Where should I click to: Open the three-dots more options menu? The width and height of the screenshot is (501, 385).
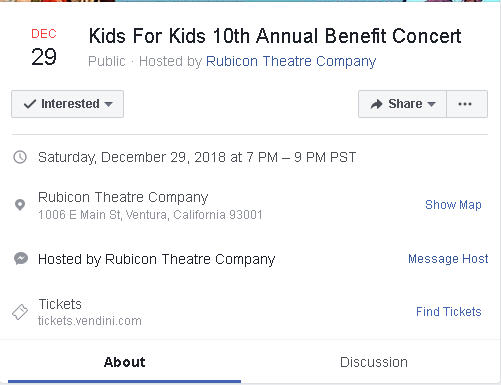coord(467,104)
